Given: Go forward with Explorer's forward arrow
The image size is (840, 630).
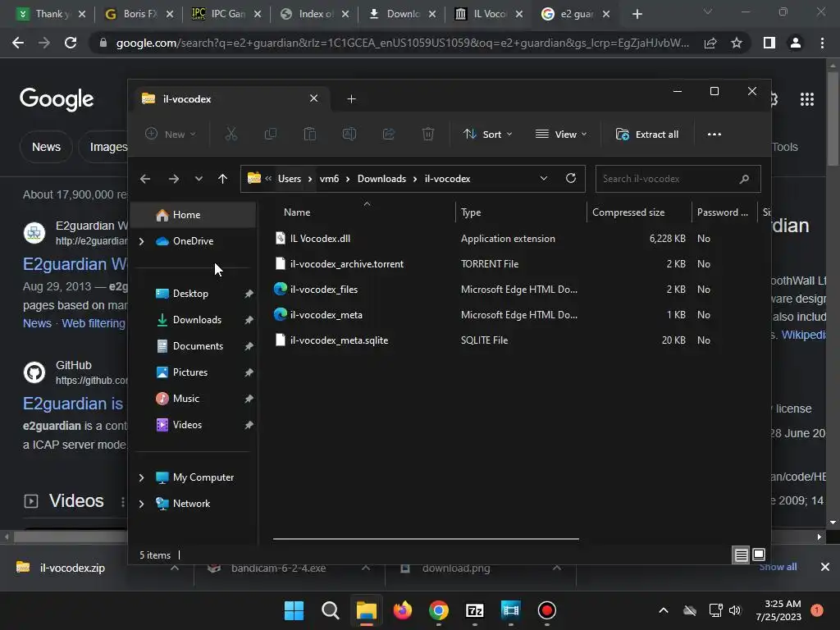Looking at the screenshot, I should tap(174, 179).
